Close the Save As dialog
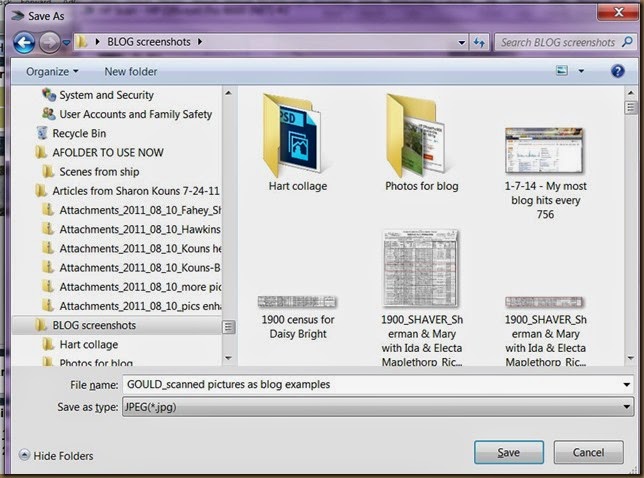Viewport: 644px width, 478px height. point(619,12)
